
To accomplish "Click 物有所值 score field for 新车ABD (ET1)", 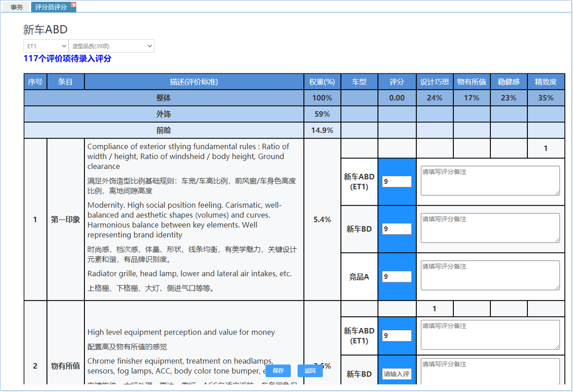I will [396, 336].
